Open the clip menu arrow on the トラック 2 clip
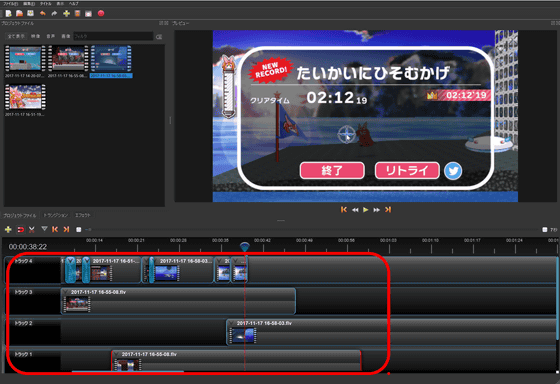The image size is (560, 384). (231, 323)
